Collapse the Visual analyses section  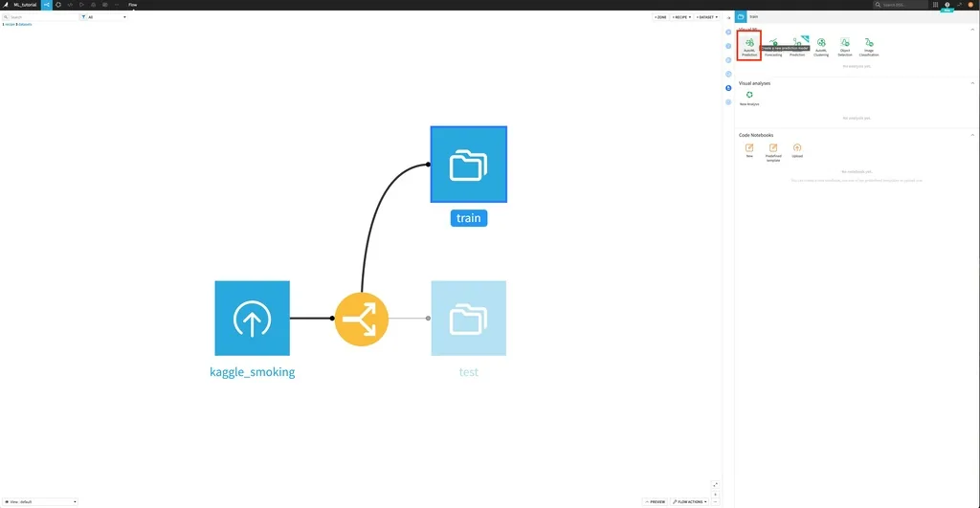[x=972, y=83]
